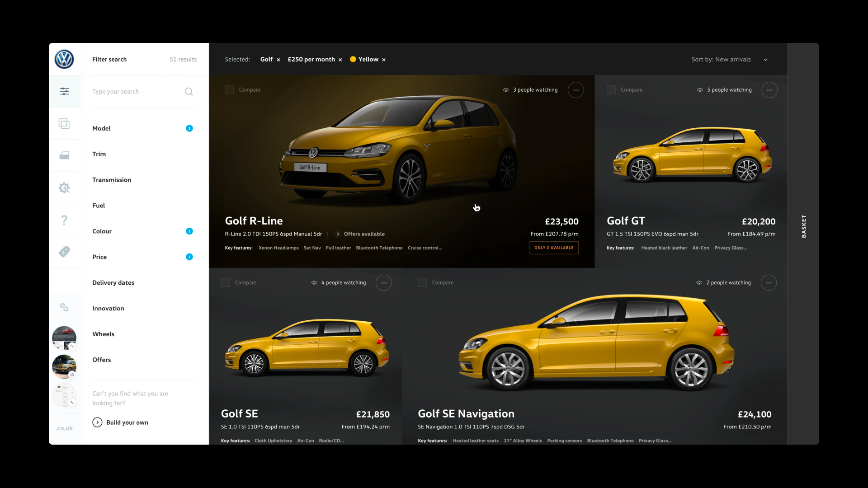Click the price tag offers sidebar icon

(x=64, y=252)
